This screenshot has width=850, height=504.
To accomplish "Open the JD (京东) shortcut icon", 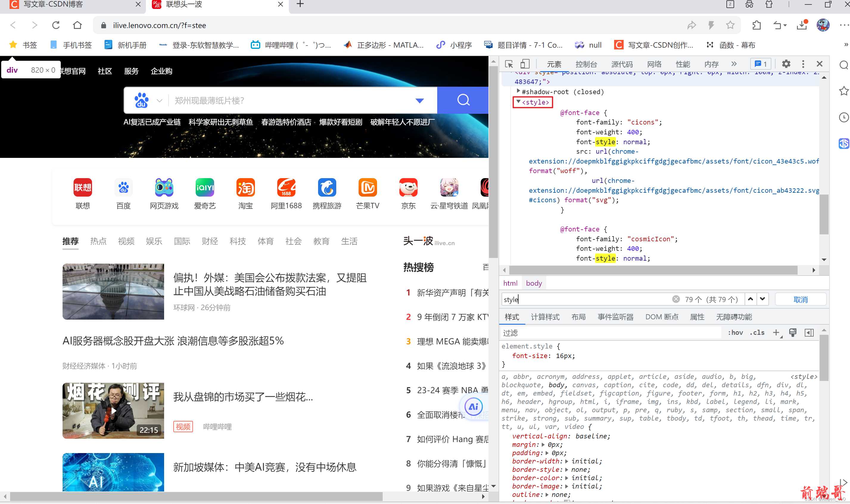I will point(408,187).
